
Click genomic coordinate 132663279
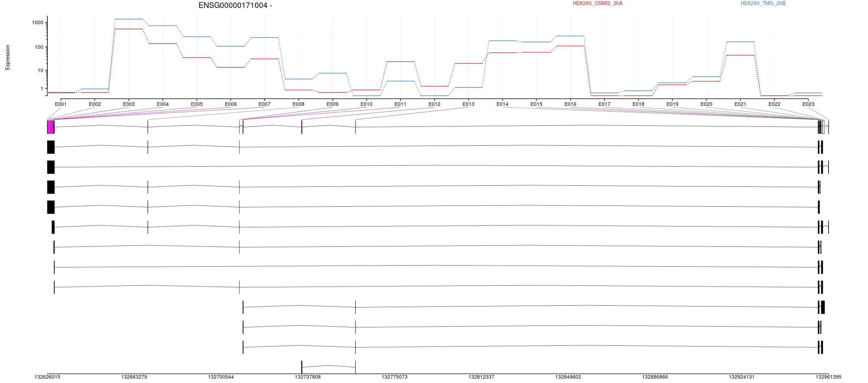pos(134,377)
